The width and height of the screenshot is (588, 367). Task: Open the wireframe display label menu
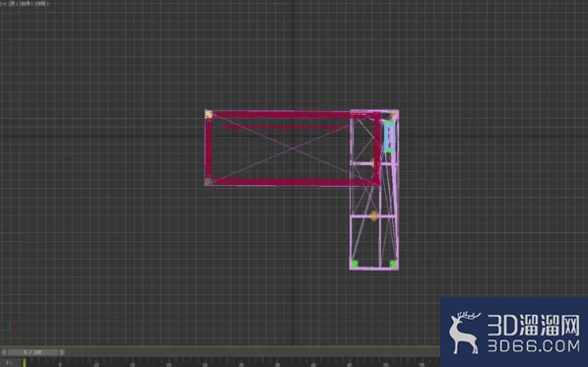point(41,4)
